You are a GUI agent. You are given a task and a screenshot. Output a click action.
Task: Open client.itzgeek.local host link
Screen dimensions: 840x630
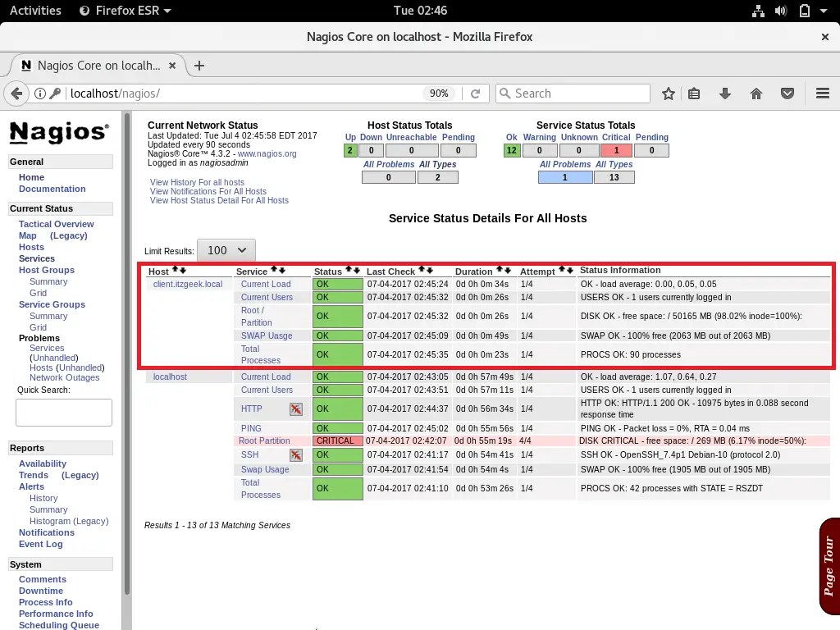(188, 285)
